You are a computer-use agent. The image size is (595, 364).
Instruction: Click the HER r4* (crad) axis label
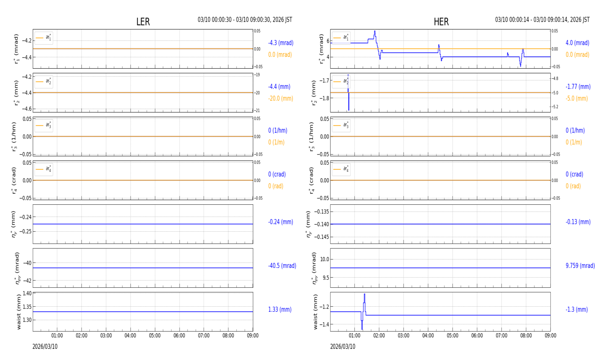point(311,180)
